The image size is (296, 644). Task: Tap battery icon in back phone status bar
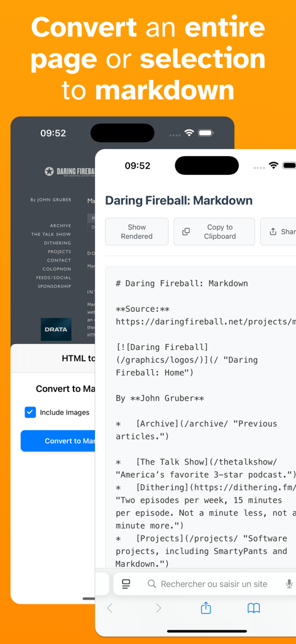[205, 133]
